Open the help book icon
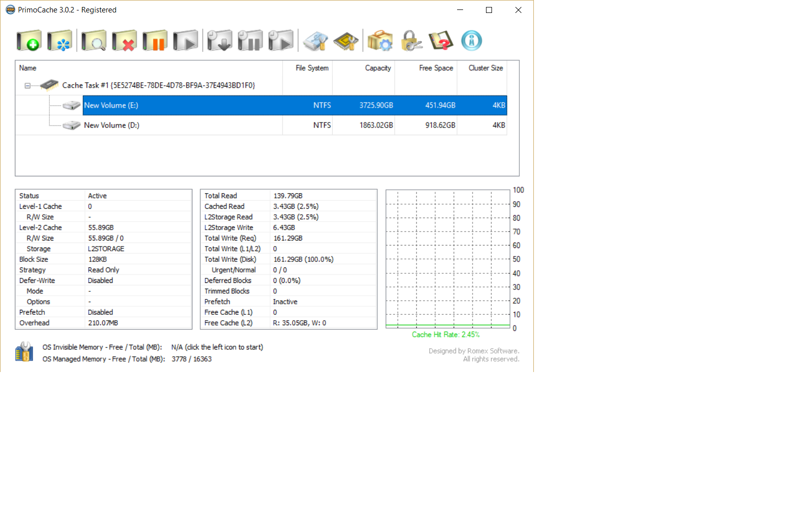This screenshot has height=507, width=812. pos(441,41)
